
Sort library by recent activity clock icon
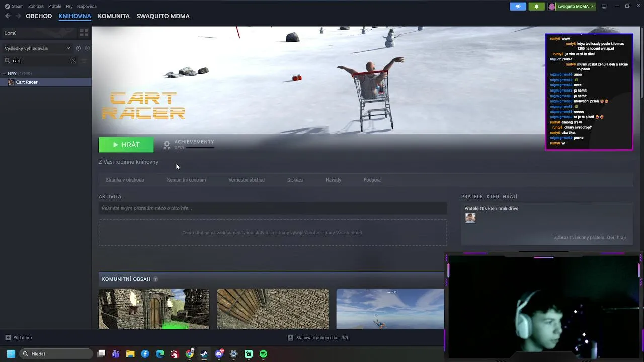pos(78,48)
